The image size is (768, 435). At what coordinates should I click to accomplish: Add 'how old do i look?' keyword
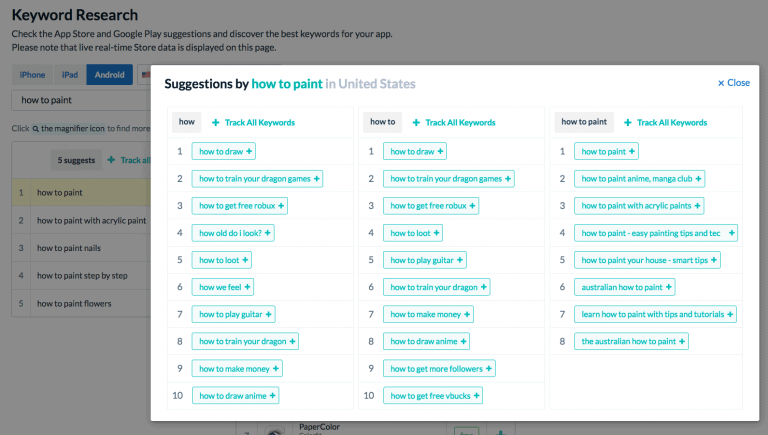(x=266, y=233)
